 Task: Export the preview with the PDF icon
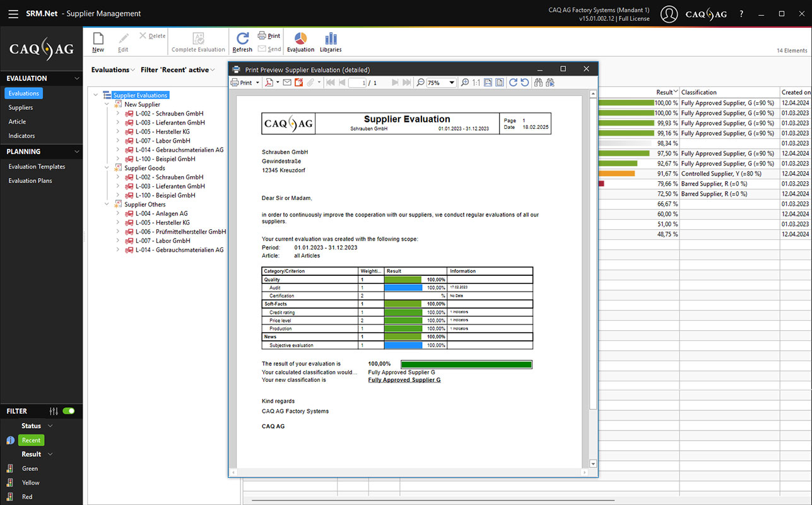(x=269, y=83)
